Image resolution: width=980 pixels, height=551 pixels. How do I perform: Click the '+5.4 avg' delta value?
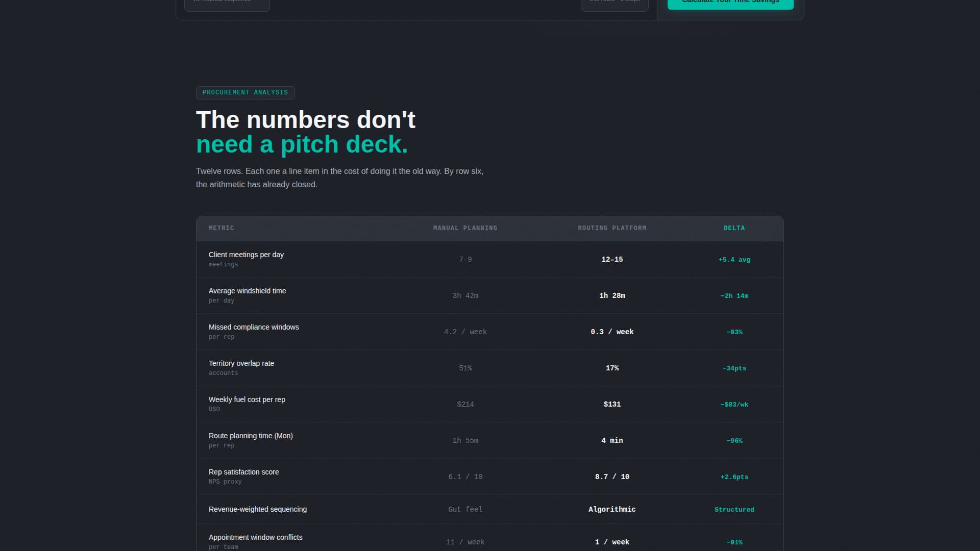pyautogui.click(x=734, y=259)
